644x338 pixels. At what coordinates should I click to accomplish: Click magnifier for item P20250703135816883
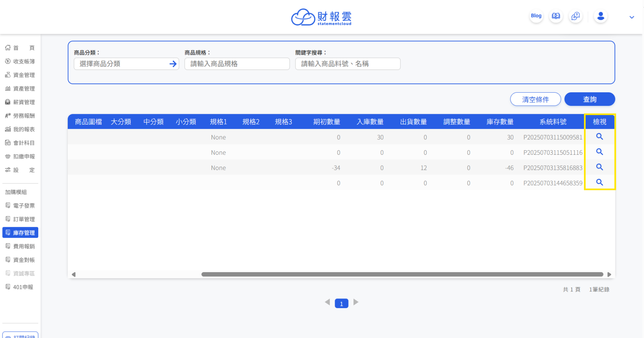(x=599, y=167)
